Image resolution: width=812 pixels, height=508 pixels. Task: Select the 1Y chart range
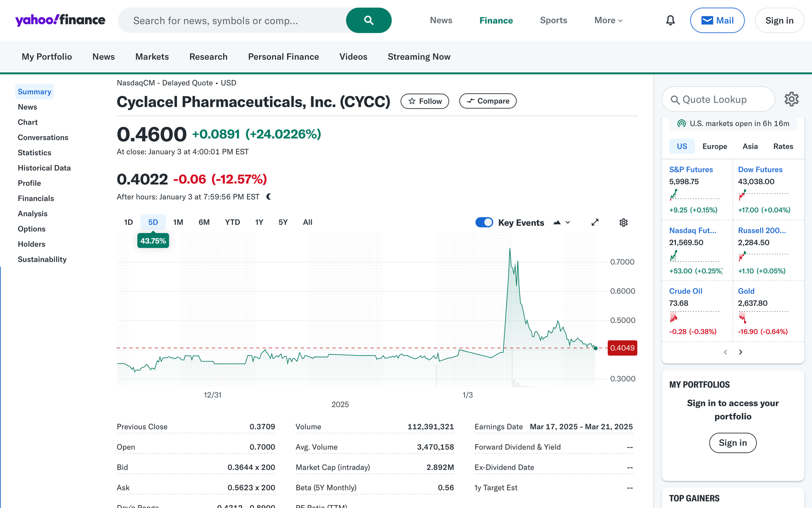click(x=259, y=222)
